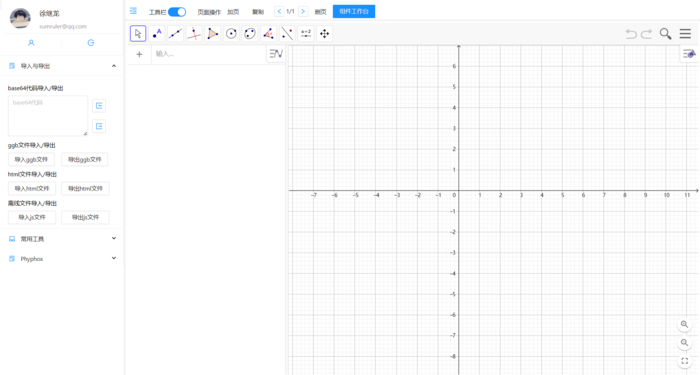Toggle fullscreen graphics view
The image size is (700, 375).
click(x=684, y=361)
